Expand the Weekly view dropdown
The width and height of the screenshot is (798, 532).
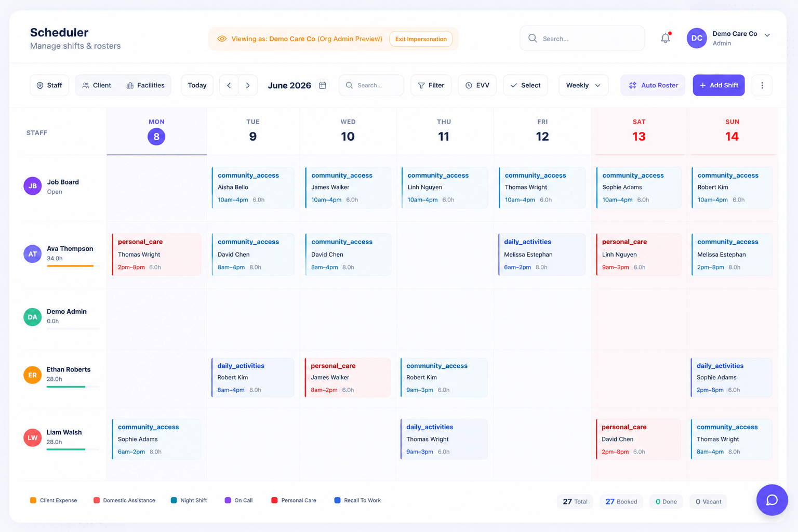coord(583,85)
